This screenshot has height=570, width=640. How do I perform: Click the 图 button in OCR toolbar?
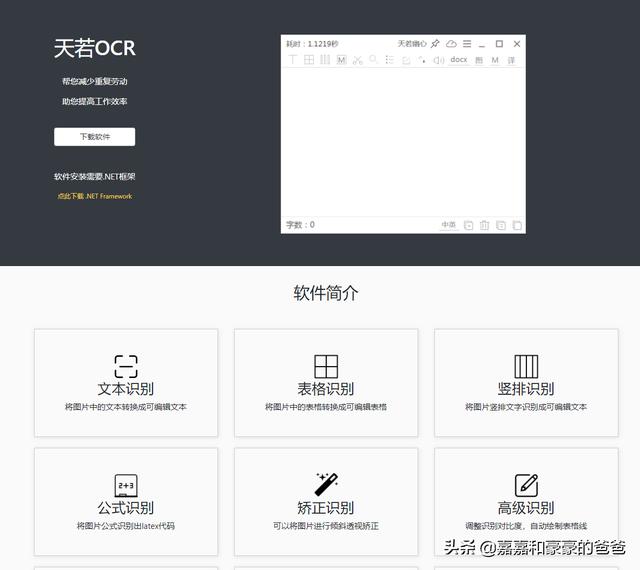(479, 60)
